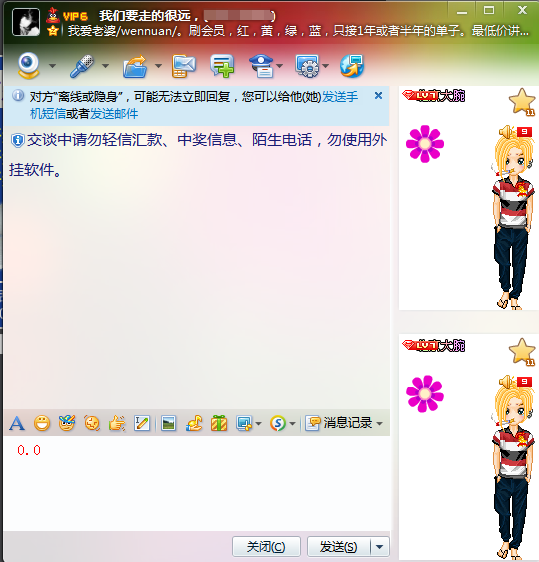
Task: Open the contact's profile avatar thumbnail
Action: (x=26, y=22)
